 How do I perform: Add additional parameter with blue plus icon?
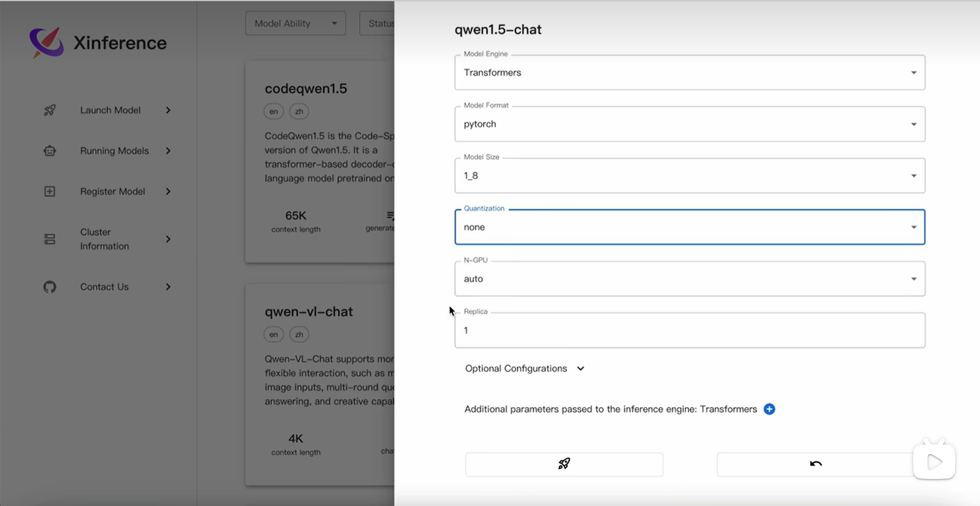click(x=769, y=409)
